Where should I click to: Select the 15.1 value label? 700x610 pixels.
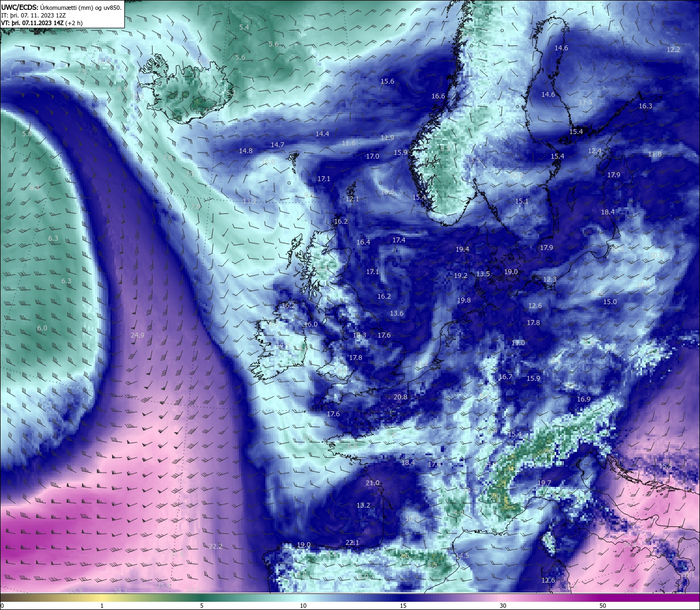(522, 201)
